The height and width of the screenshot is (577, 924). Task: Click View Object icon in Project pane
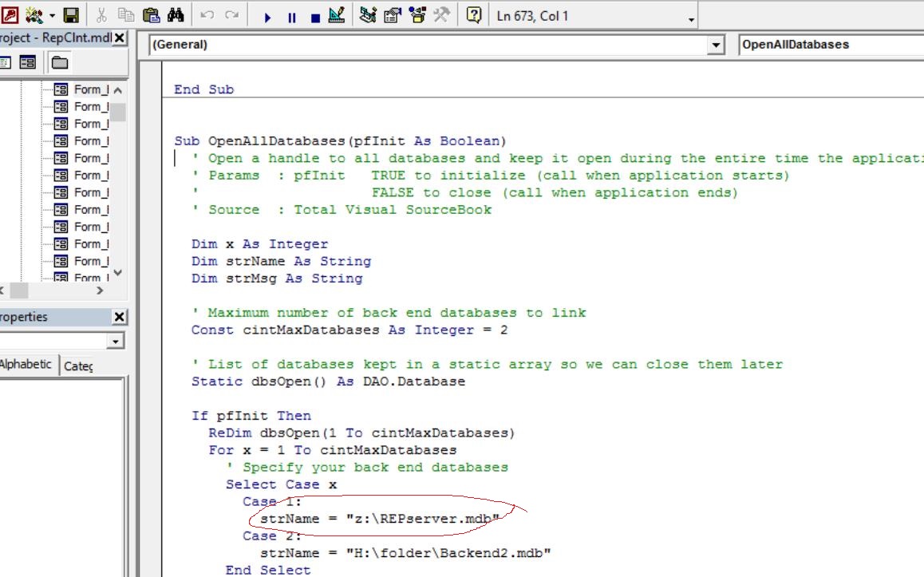coord(28,62)
